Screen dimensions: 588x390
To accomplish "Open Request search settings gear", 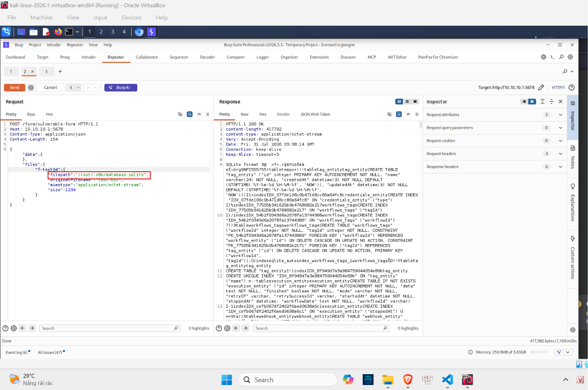I will click(14, 328).
